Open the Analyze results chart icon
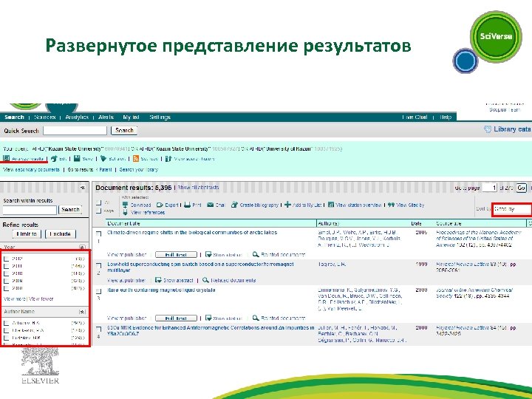The image size is (532, 399). (x=7, y=158)
